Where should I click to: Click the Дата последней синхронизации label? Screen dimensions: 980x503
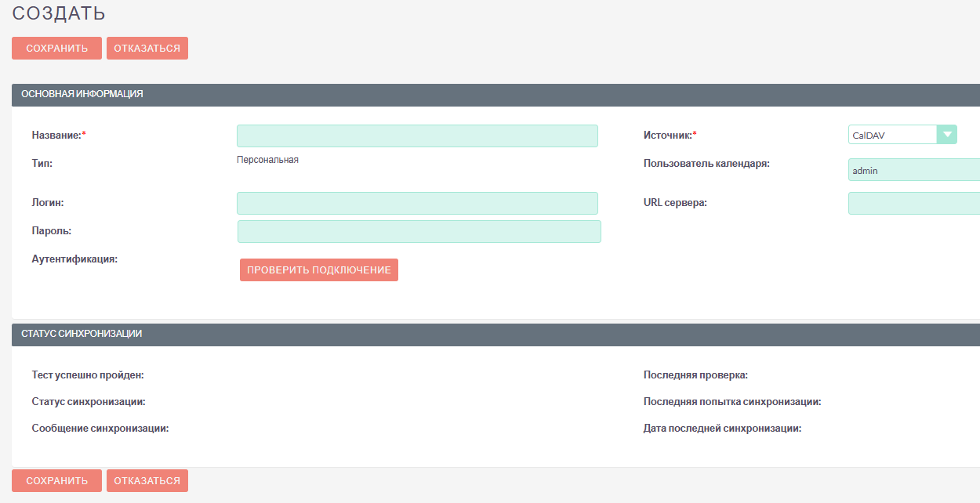[x=722, y=429]
